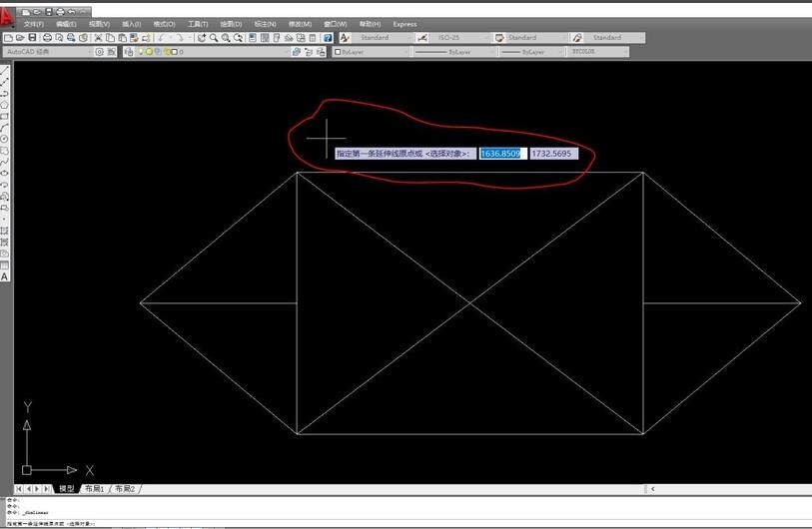The width and height of the screenshot is (812, 529).
Task: Open the 标注(N) menu
Action: (265, 24)
